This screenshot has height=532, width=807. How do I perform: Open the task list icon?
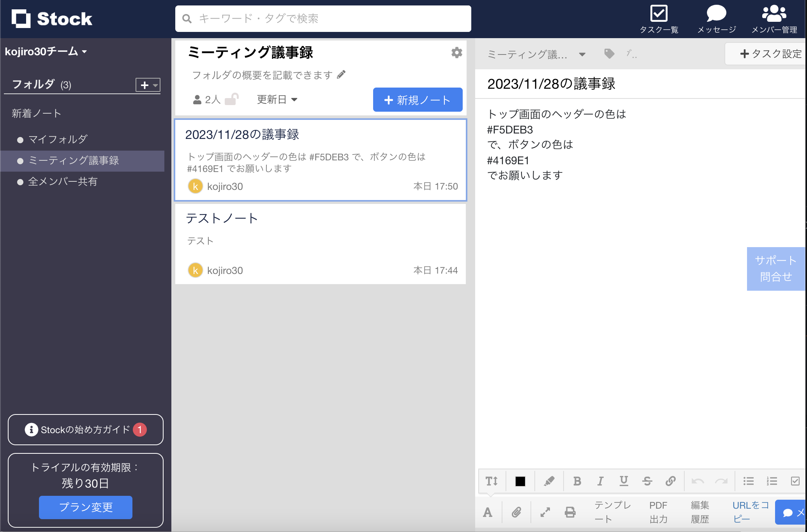(659, 14)
